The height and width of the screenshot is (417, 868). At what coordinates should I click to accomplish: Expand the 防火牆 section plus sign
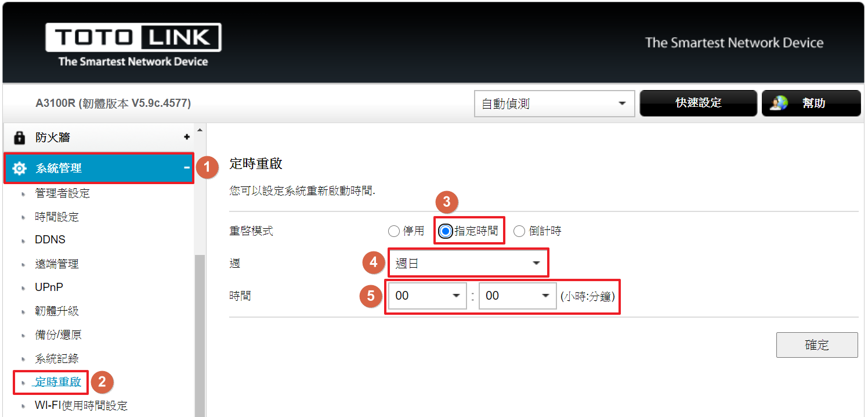[187, 138]
